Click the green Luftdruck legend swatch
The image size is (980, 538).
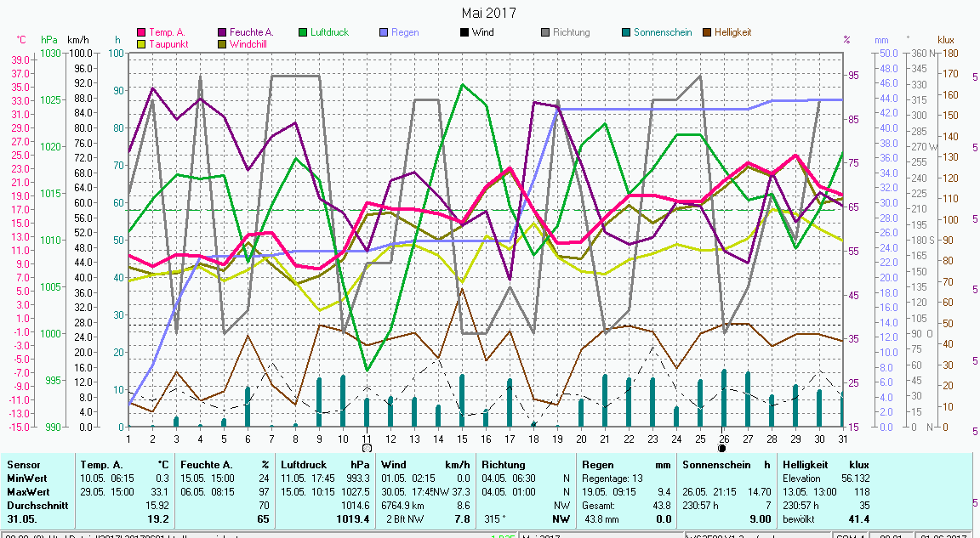(303, 32)
